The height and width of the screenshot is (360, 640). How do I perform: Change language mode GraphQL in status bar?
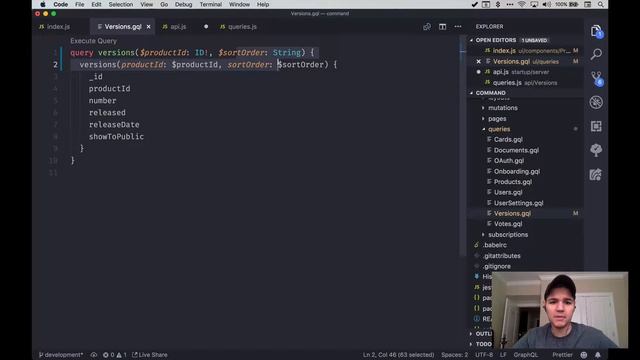(526, 355)
